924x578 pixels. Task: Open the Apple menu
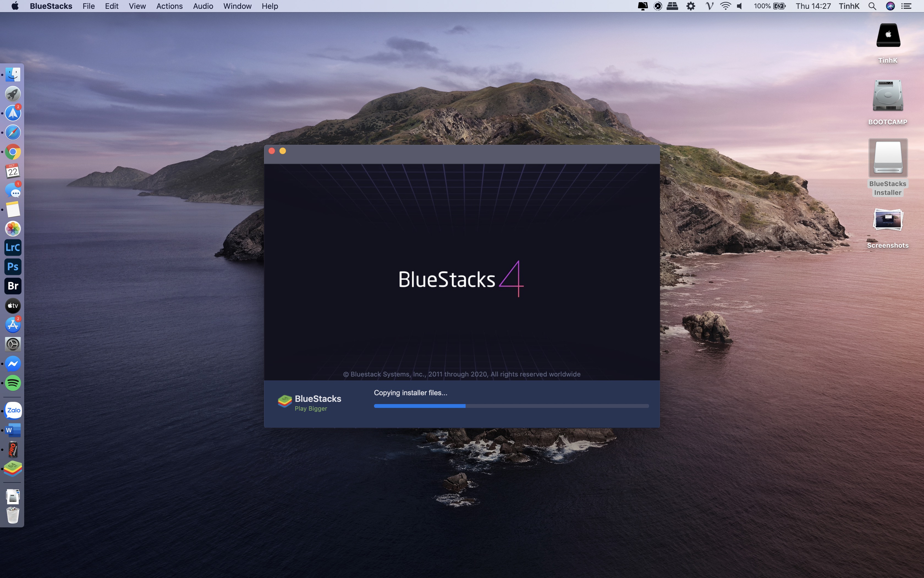pos(15,6)
